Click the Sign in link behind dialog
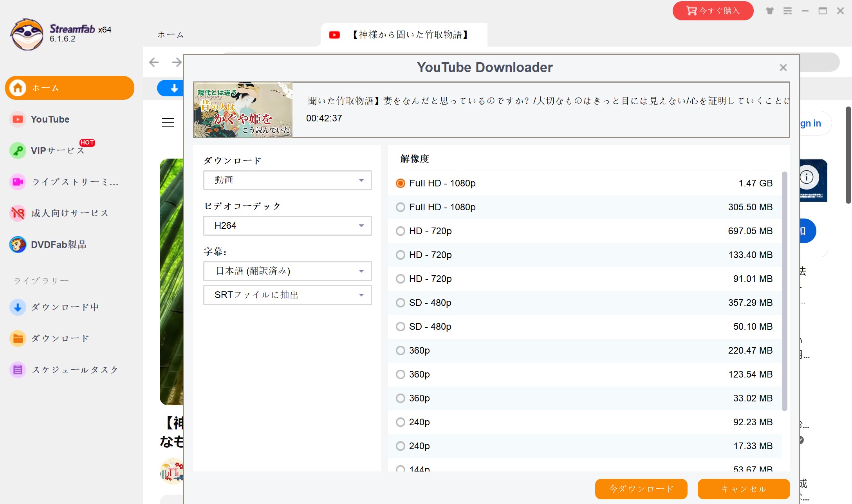852x504 pixels. coord(810,123)
